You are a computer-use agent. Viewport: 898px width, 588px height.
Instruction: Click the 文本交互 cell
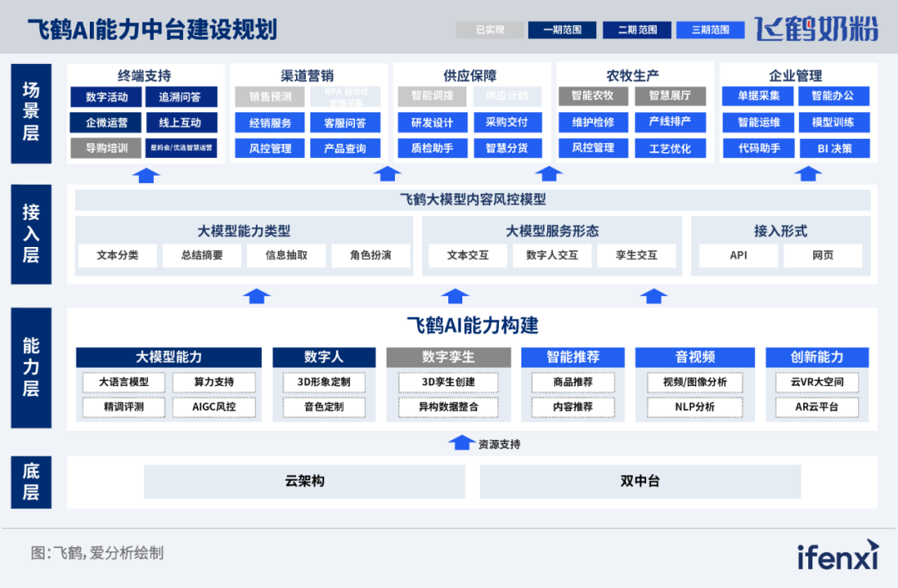click(x=468, y=255)
